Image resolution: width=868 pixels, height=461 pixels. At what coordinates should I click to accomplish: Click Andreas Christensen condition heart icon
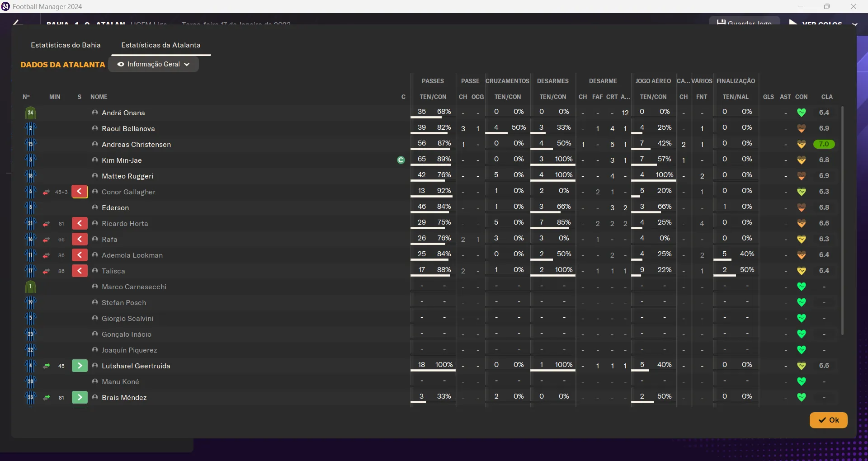(802, 144)
